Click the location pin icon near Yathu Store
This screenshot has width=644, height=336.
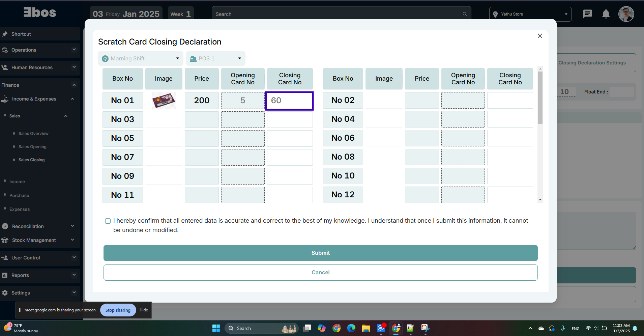click(495, 14)
